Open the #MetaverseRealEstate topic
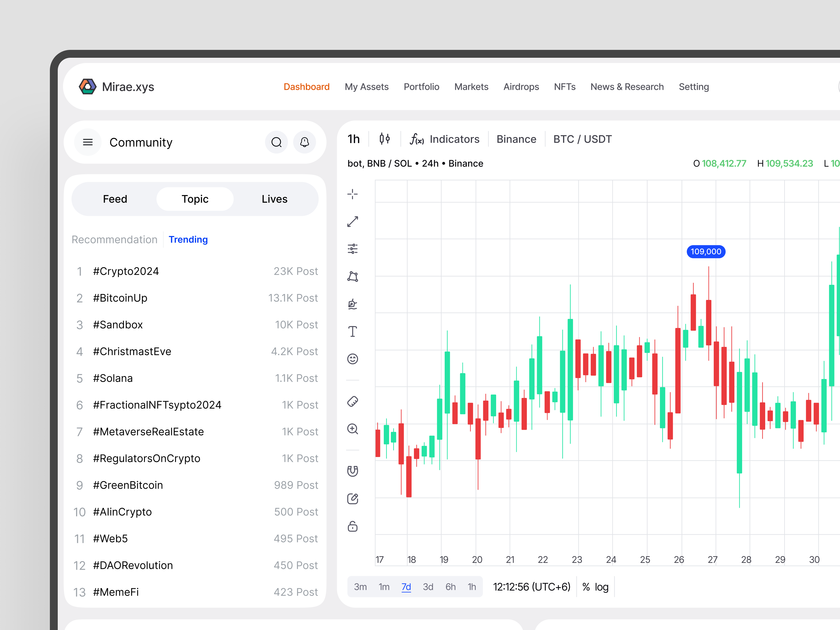Screen dimensions: 840x630 (x=195, y=432)
